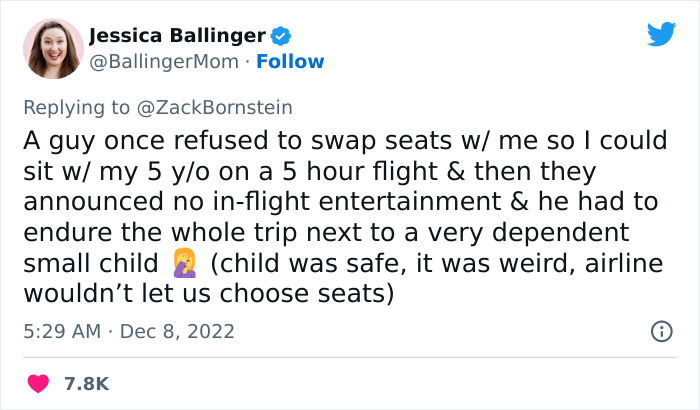The image size is (700, 410).
Task: Click the Dec 8, 2022 date
Action: pos(177,330)
